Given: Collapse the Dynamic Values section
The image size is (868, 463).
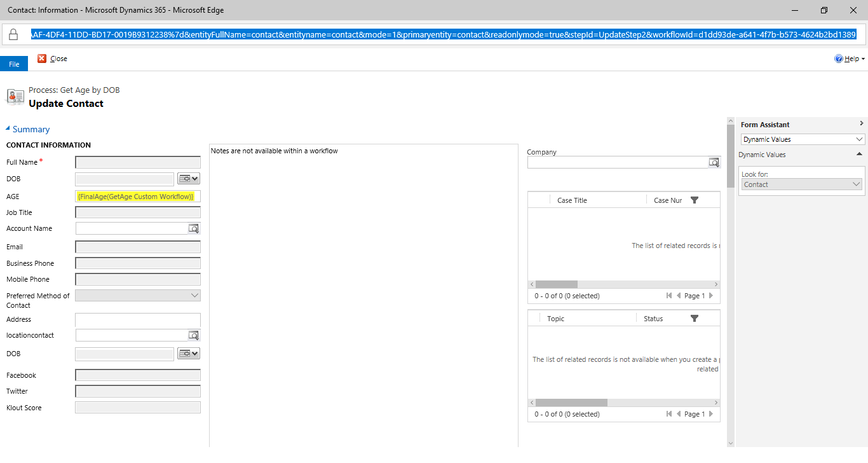Looking at the screenshot, I should pyautogui.click(x=859, y=155).
